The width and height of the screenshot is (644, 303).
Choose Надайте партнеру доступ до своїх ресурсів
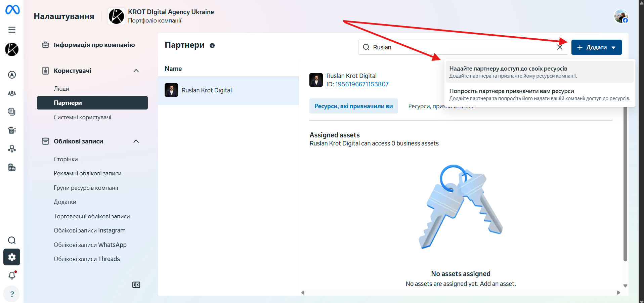[540, 72]
